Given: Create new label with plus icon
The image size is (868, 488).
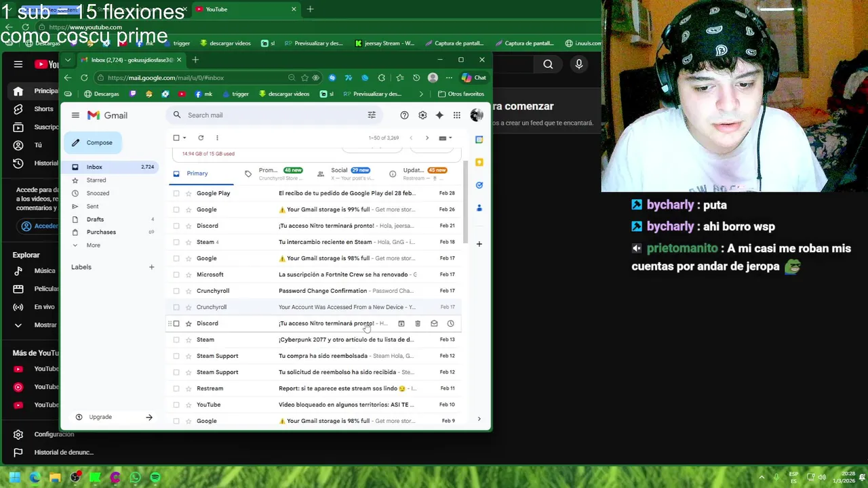Looking at the screenshot, I should [x=151, y=267].
